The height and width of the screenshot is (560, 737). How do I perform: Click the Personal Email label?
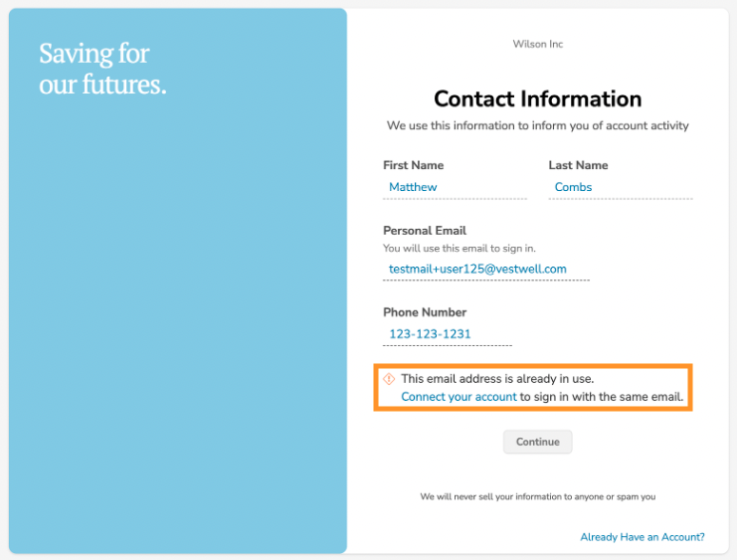pos(425,231)
